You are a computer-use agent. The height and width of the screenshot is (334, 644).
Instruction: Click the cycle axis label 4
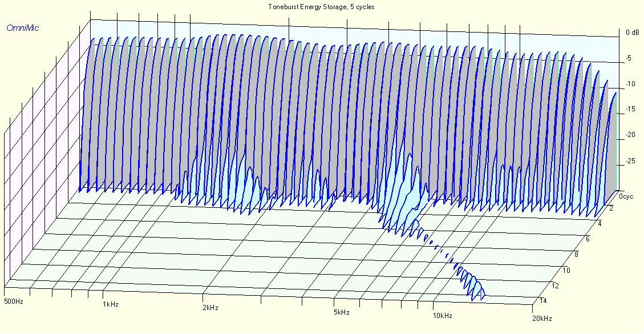coord(600,224)
